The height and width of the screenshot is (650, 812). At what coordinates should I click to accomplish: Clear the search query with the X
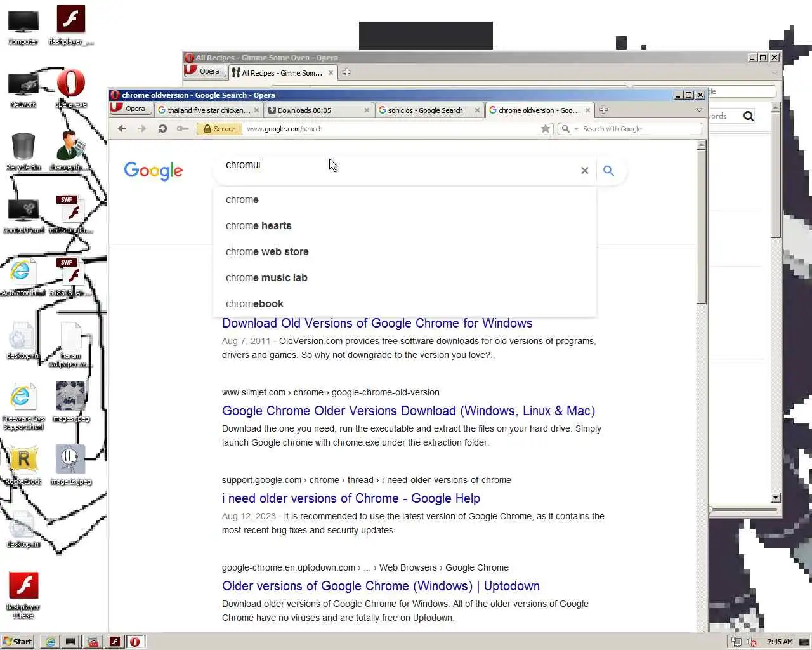(x=585, y=171)
